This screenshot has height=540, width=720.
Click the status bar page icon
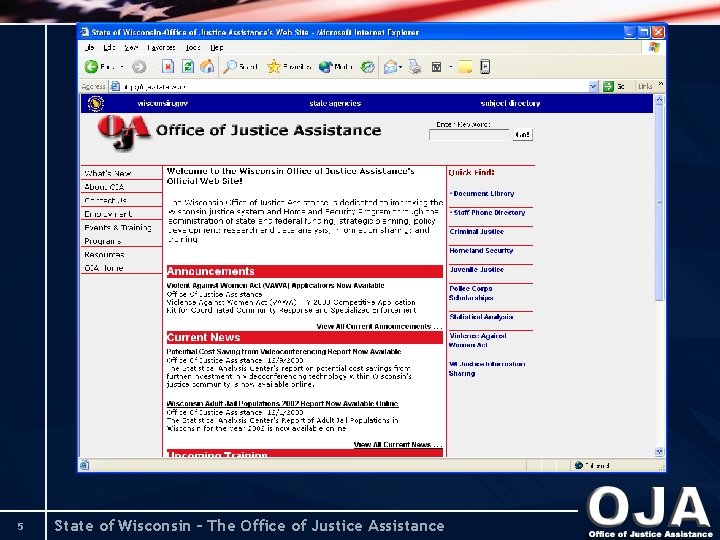pyautogui.click(x=84, y=465)
